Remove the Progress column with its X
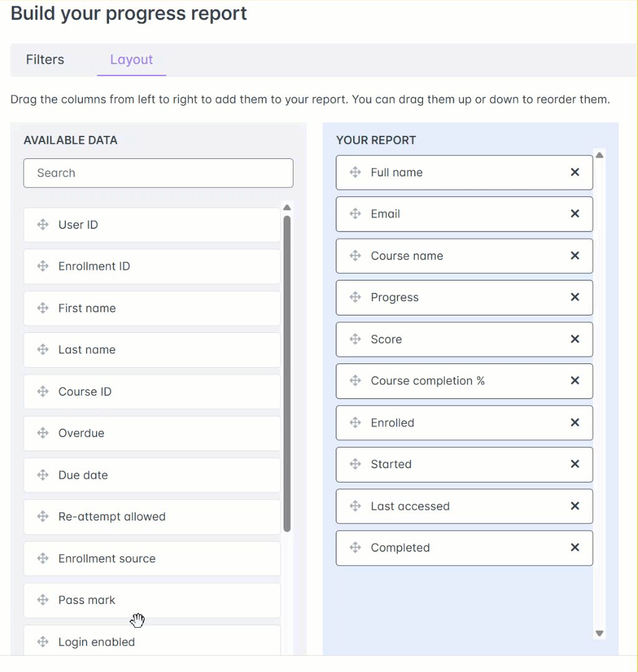 [574, 297]
